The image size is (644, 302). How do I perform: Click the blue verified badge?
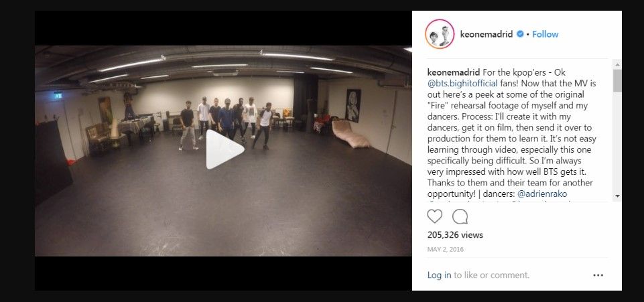[519, 34]
